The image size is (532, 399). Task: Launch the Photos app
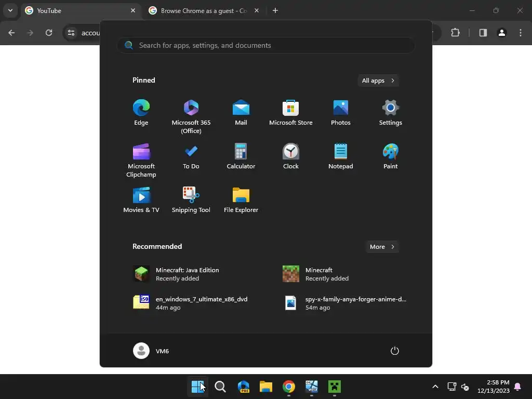click(x=341, y=113)
